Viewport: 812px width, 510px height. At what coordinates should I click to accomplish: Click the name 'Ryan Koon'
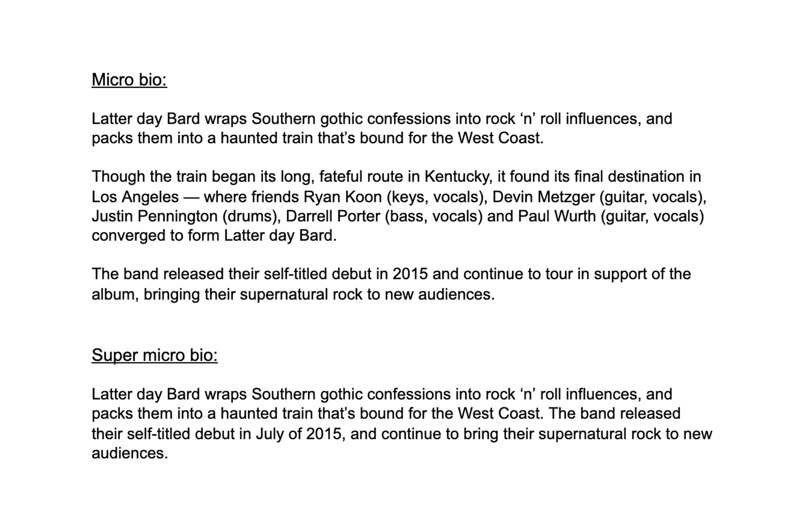click(343, 197)
